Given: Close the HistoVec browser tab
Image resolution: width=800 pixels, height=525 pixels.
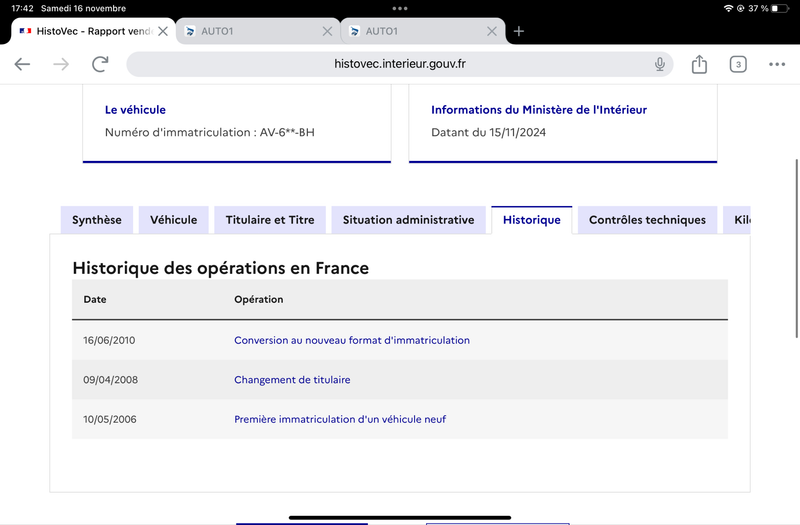Looking at the screenshot, I should point(163,31).
